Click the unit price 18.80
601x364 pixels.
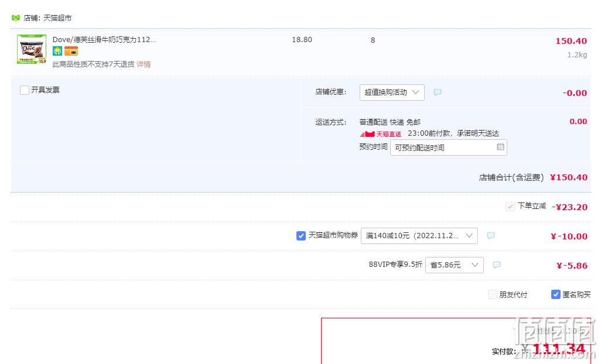point(302,40)
